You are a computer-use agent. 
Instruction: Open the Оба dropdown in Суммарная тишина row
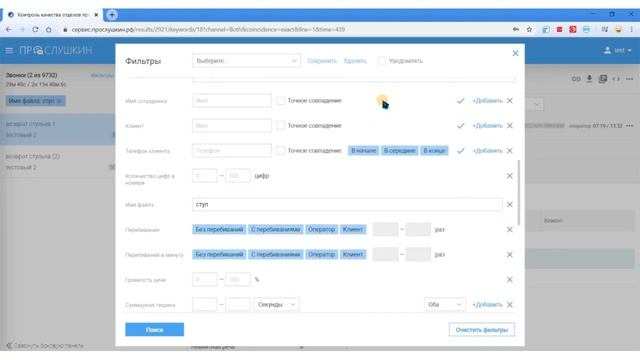pos(444,304)
